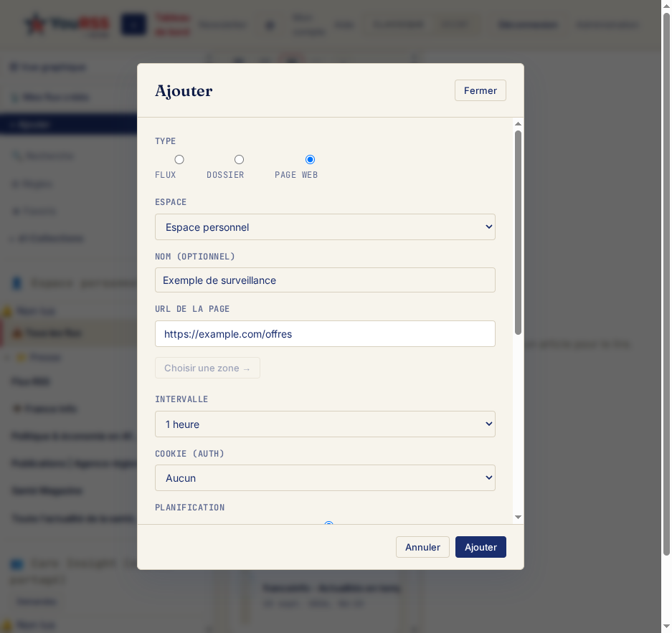672x633 pixels.
Task: Click into the URL de la page field
Action: [325, 333]
